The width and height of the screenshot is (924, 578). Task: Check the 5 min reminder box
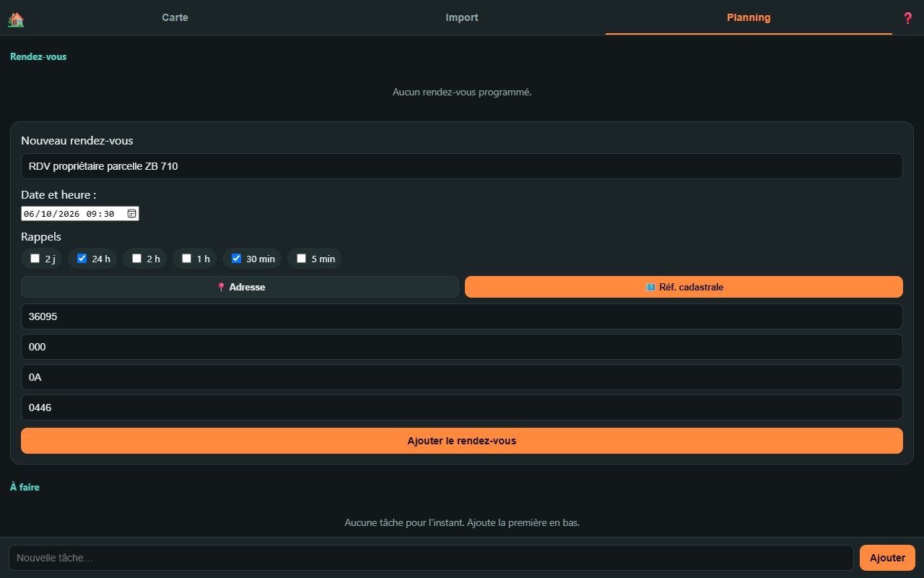click(301, 259)
